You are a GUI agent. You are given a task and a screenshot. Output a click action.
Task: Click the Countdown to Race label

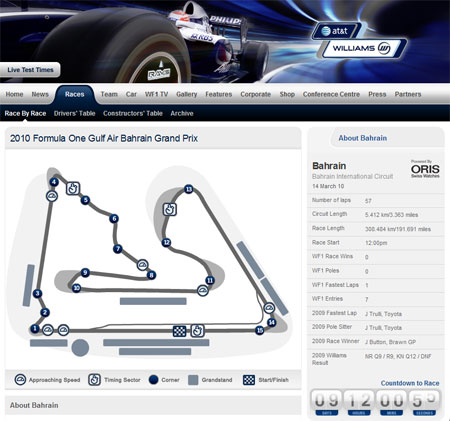tap(410, 383)
